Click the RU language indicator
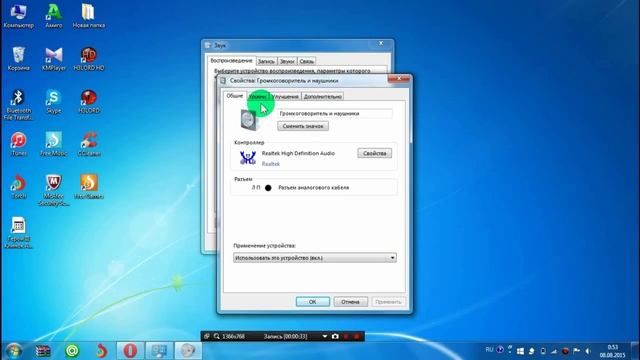Viewport: 640px width, 360px height. (x=489, y=350)
